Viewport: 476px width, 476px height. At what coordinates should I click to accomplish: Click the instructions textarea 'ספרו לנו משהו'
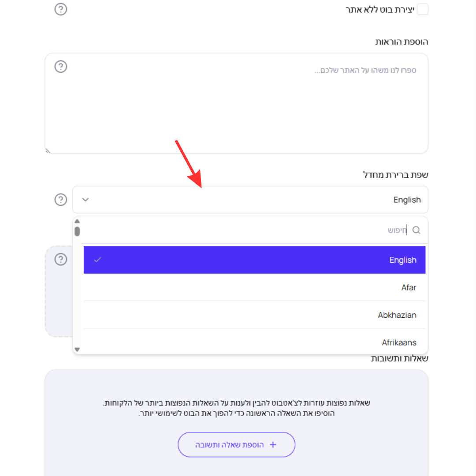(237, 103)
